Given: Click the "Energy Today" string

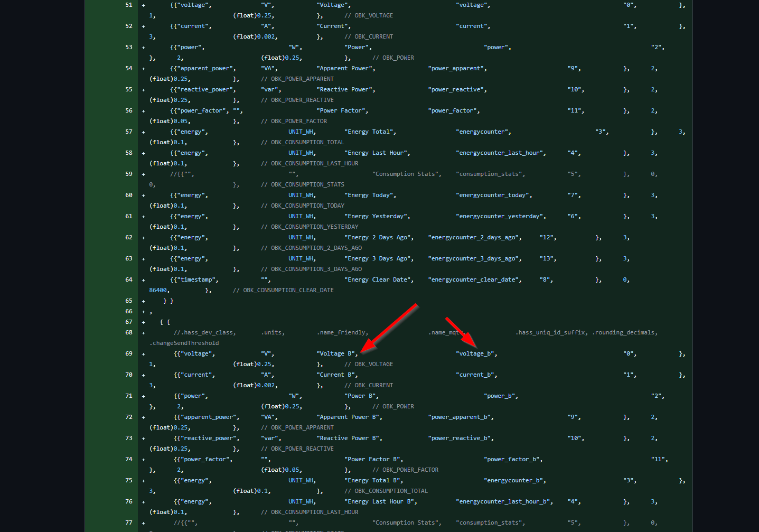Looking at the screenshot, I should pyautogui.click(x=369, y=195).
